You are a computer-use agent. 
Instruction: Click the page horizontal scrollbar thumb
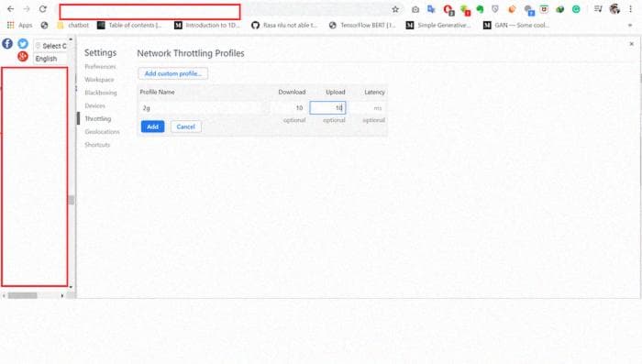click(x=23, y=295)
